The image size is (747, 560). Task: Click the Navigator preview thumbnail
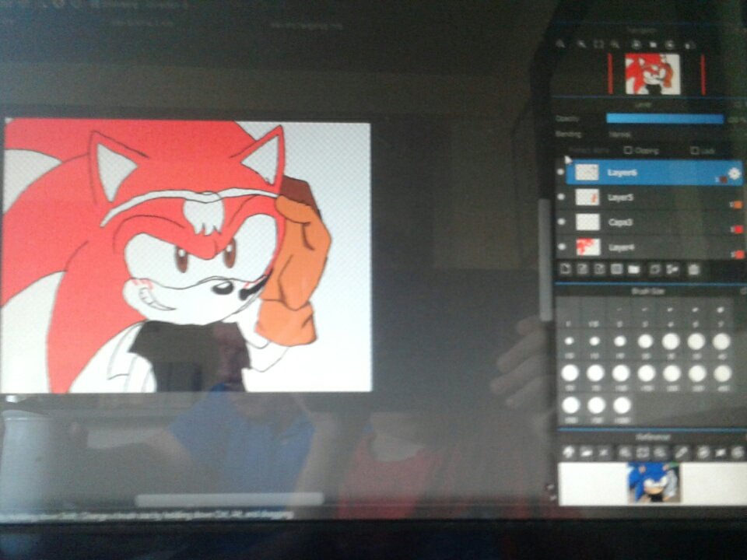[x=652, y=74]
